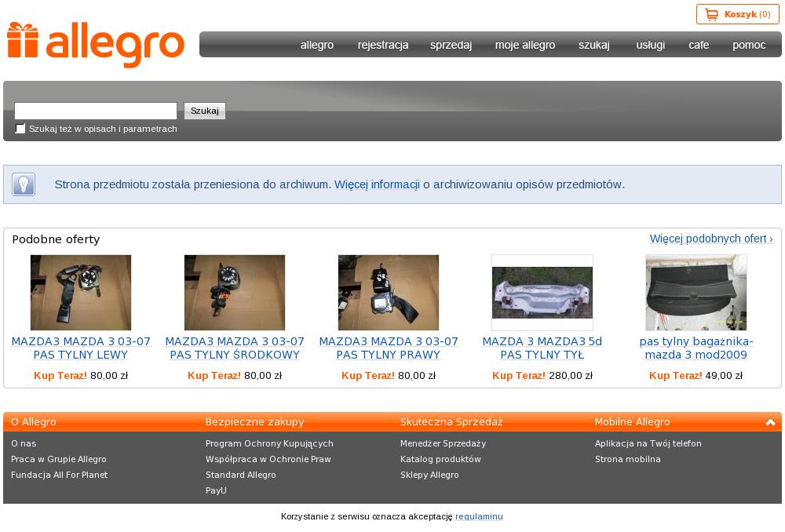Open the pas tylny bagażnika photo thumbnail
The width and height of the screenshot is (785, 532).
pyautogui.click(x=696, y=292)
